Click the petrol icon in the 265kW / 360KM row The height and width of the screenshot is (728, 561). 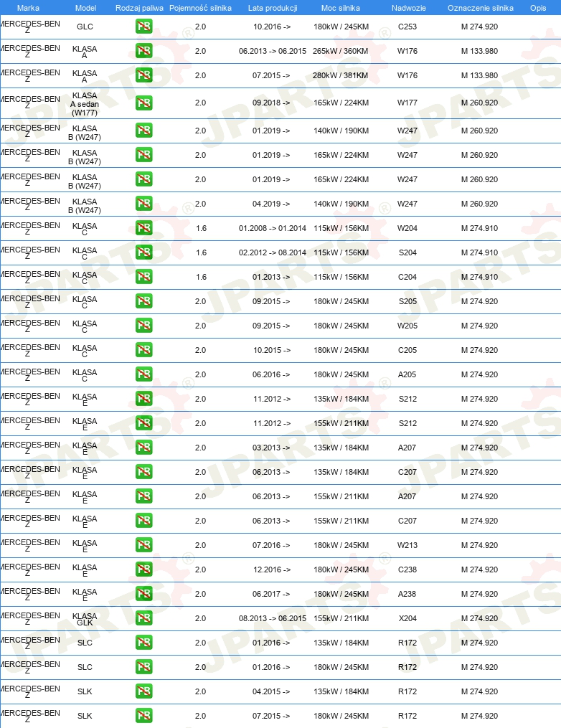(144, 51)
